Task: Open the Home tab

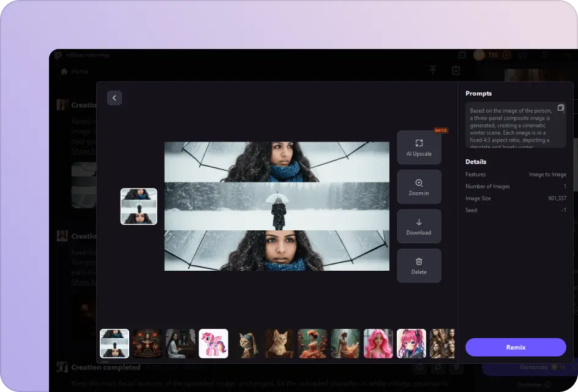Action: pos(75,72)
